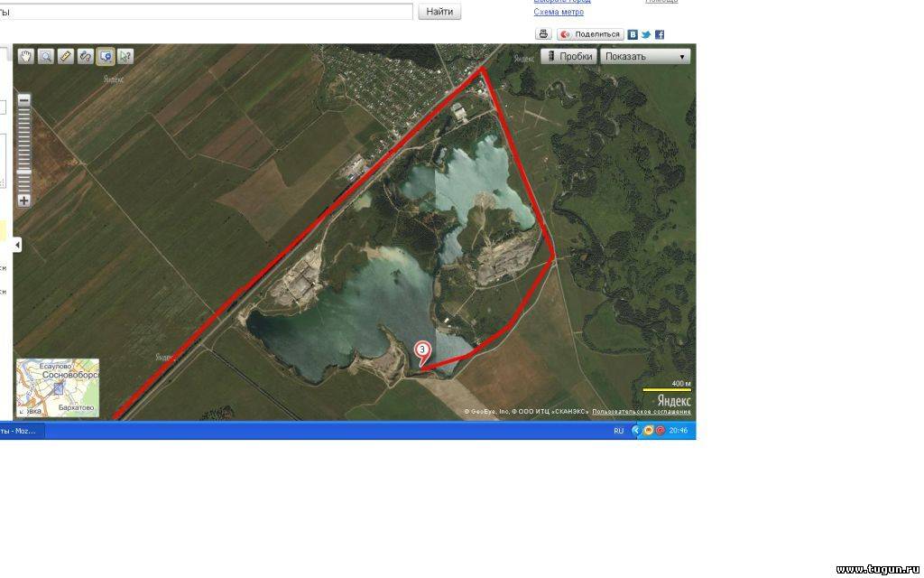
Task: Click the orange system tray icon
Action: (x=648, y=431)
